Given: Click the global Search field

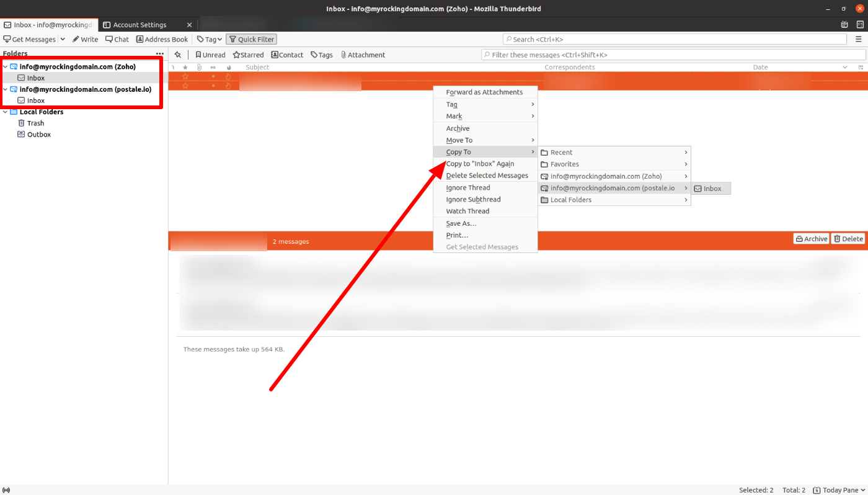Looking at the screenshot, I should pyautogui.click(x=675, y=39).
